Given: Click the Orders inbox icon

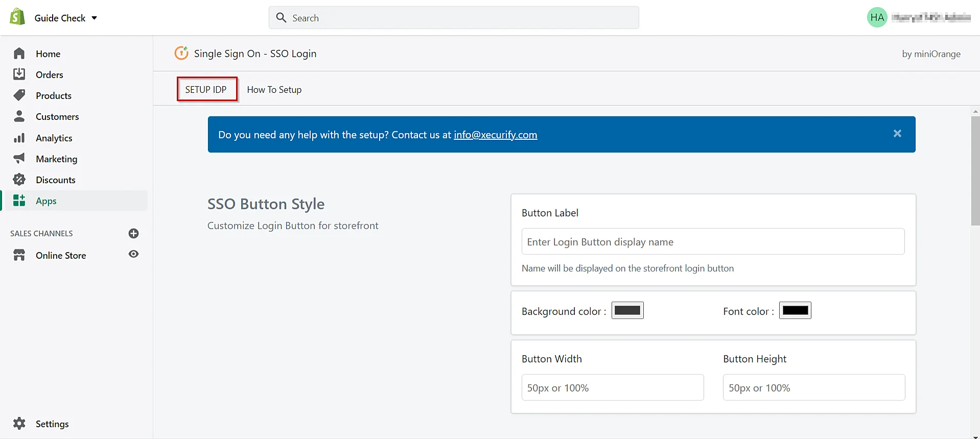Looking at the screenshot, I should click(19, 74).
